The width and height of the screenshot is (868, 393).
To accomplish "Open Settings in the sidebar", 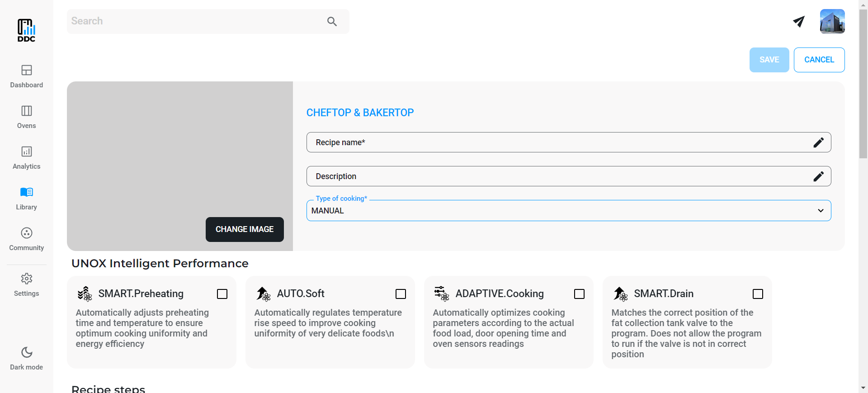I will 27,284.
